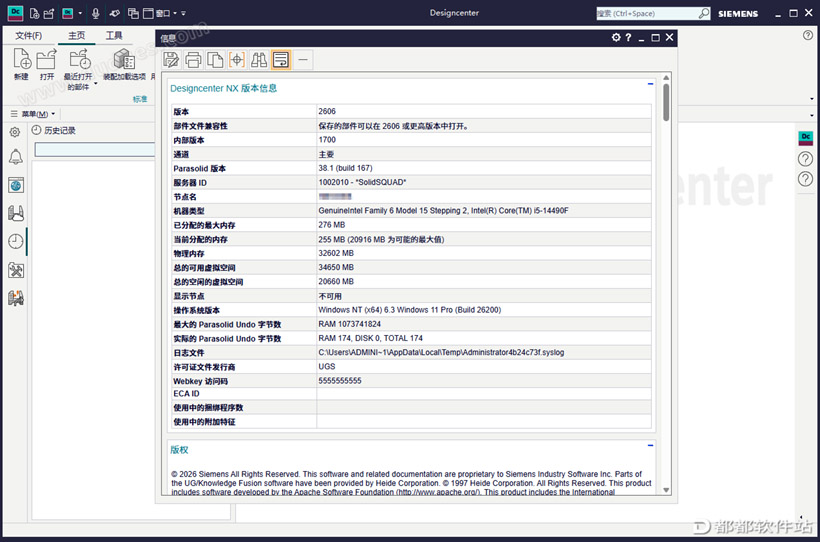
Task: Open the web browser globe panel in sidebar
Action: [x=16, y=185]
